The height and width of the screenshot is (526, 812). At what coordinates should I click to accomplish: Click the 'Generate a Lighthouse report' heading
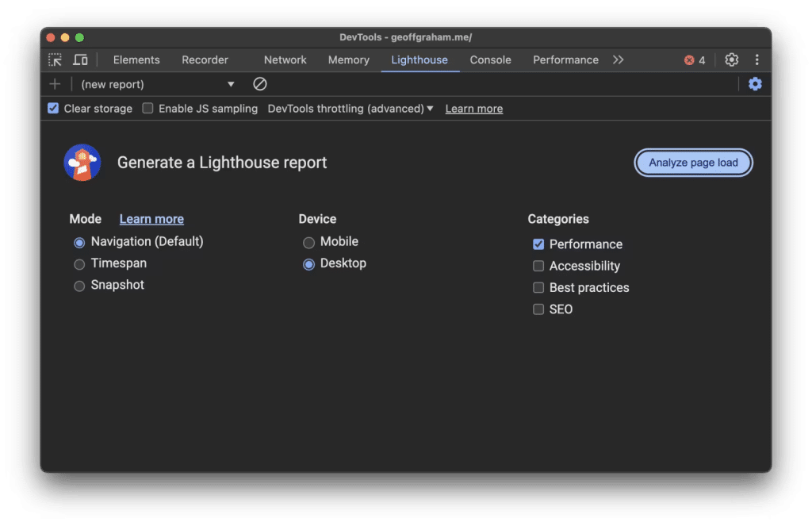222,163
